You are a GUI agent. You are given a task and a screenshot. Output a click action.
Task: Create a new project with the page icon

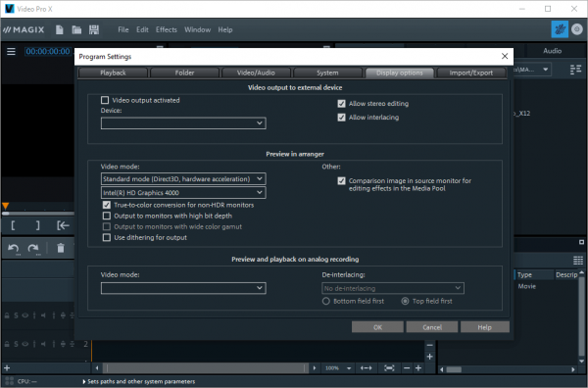coord(59,29)
